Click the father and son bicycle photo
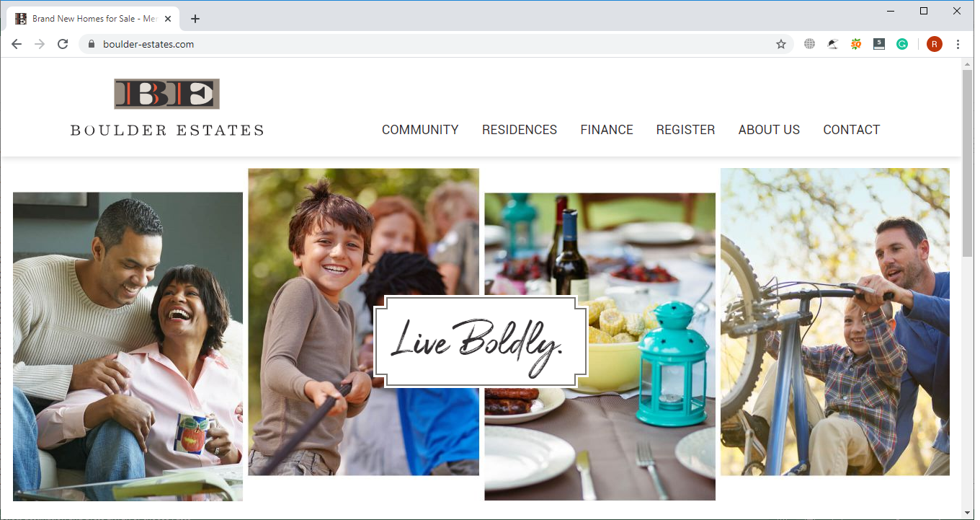980x520 pixels. click(835, 322)
